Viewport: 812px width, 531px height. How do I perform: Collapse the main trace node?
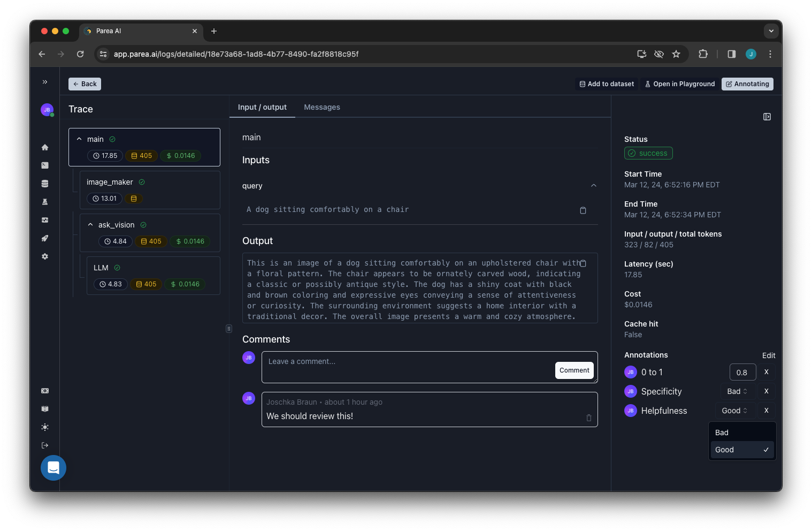click(x=79, y=139)
